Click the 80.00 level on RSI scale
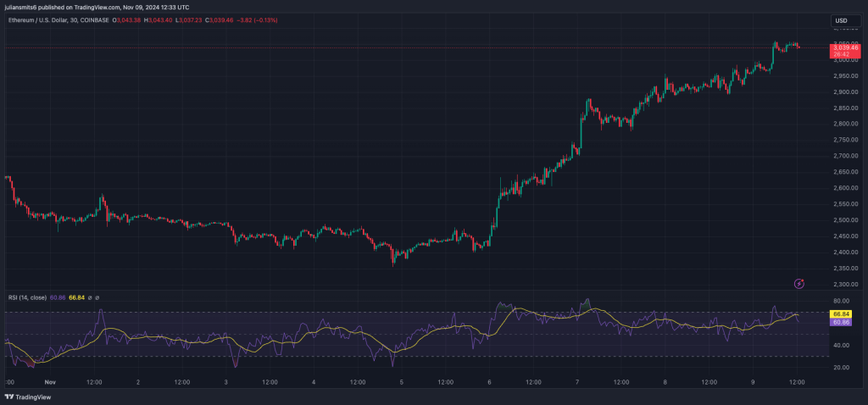This screenshot has height=405, width=868. pyautogui.click(x=842, y=301)
